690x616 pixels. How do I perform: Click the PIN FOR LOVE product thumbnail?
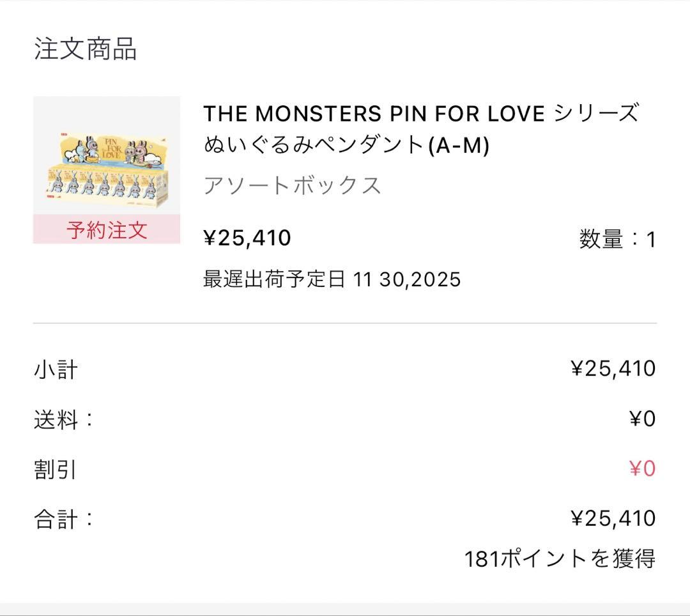[x=106, y=157]
